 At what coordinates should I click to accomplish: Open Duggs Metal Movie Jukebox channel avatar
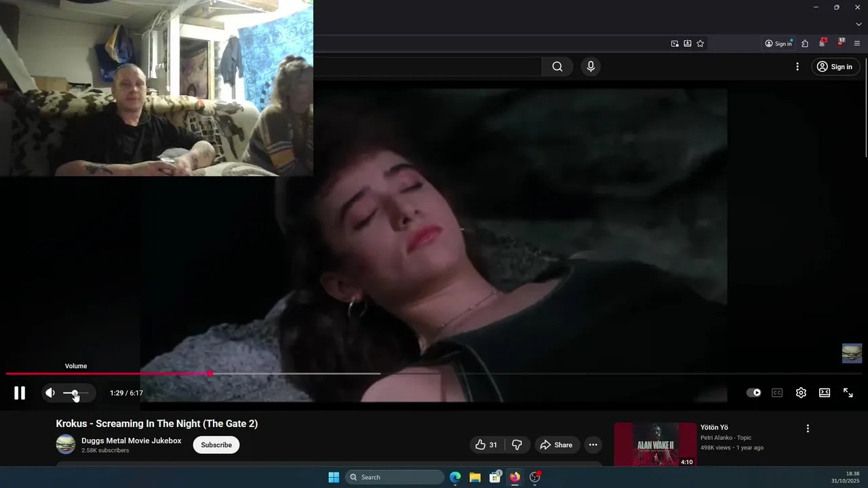point(66,445)
